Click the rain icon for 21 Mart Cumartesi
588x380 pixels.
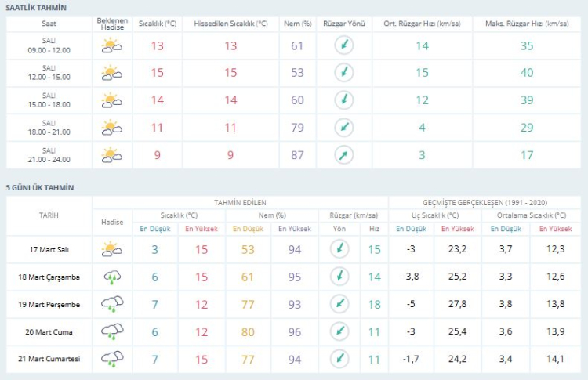click(x=112, y=359)
